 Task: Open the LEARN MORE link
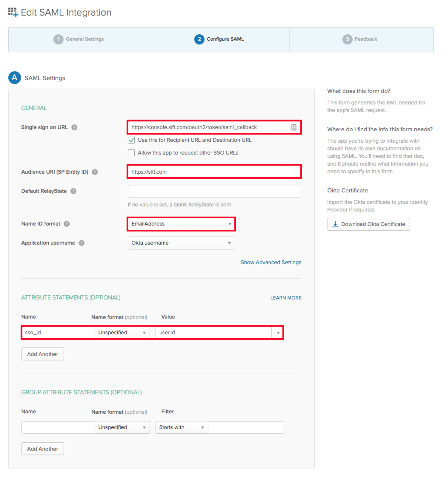(x=286, y=298)
